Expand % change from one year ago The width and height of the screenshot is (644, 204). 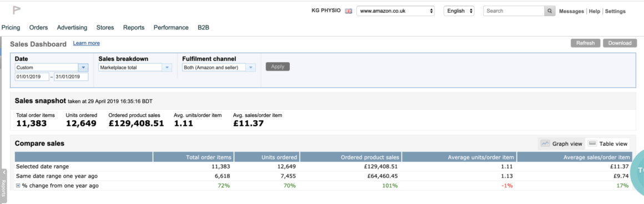(18, 186)
